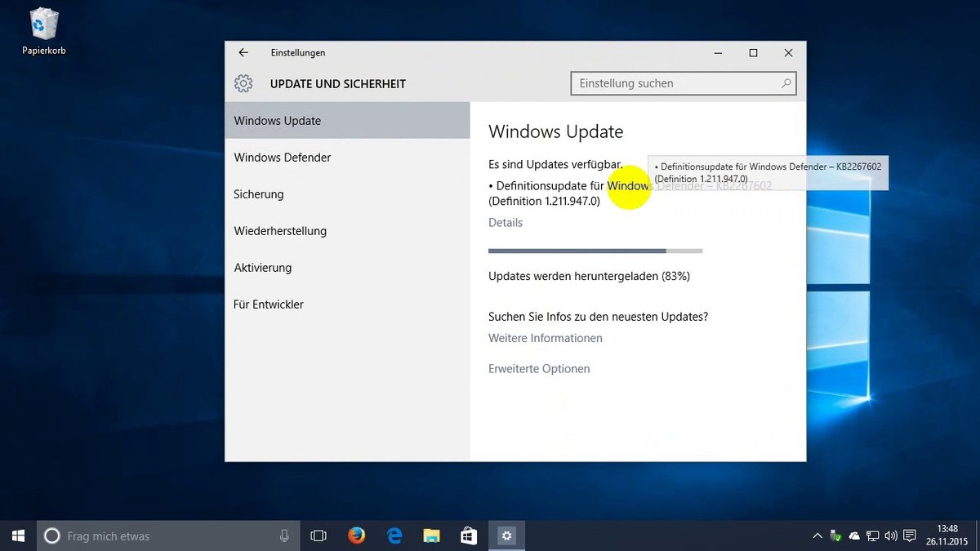This screenshot has width=980, height=551.
Task: Click the network icon in system tray
Action: tap(871, 535)
